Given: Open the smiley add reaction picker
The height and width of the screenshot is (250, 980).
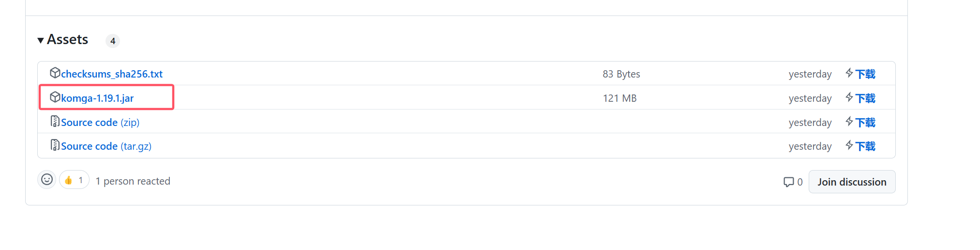Looking at the screenshot, I should pos(47,180).
